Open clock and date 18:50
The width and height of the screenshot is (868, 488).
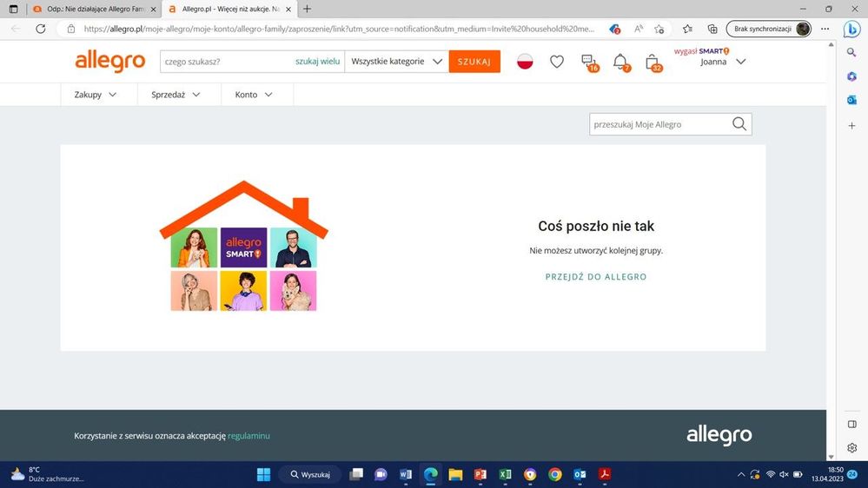click(x=827, y=474)
